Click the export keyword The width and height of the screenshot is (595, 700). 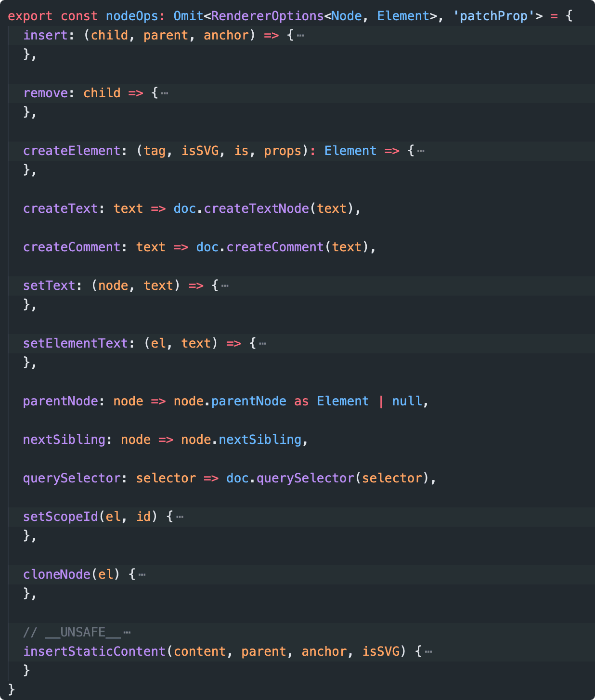tap(30, 16)
